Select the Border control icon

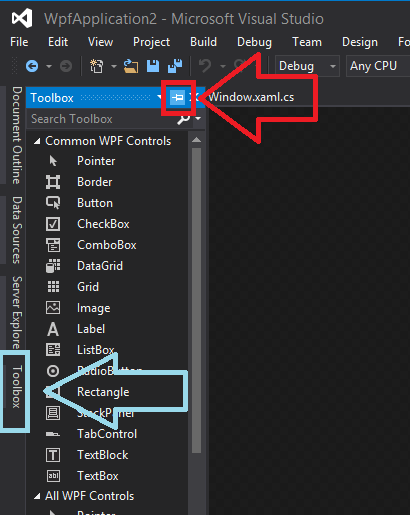53,182
